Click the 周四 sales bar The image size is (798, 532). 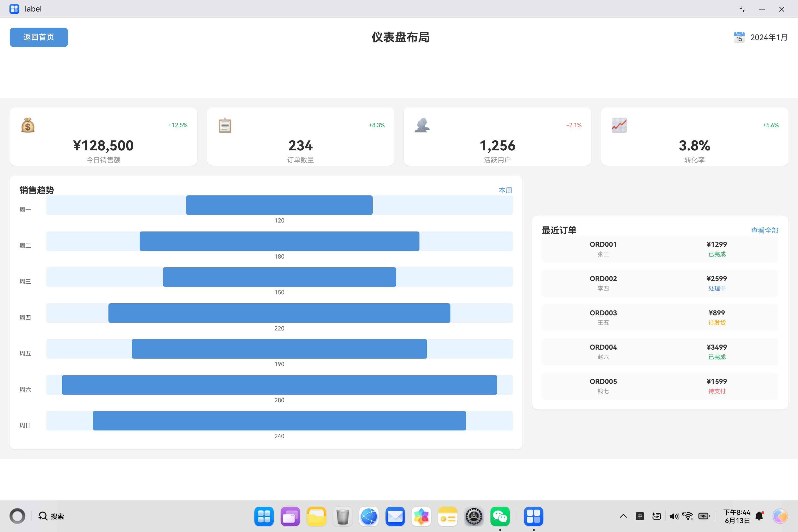(279, 313)
